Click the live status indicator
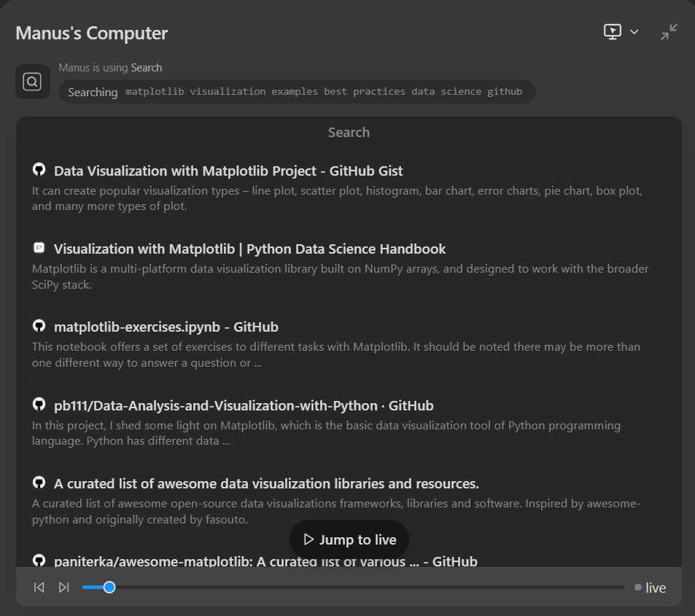695x616 pixels. click(x=650, y=588)
